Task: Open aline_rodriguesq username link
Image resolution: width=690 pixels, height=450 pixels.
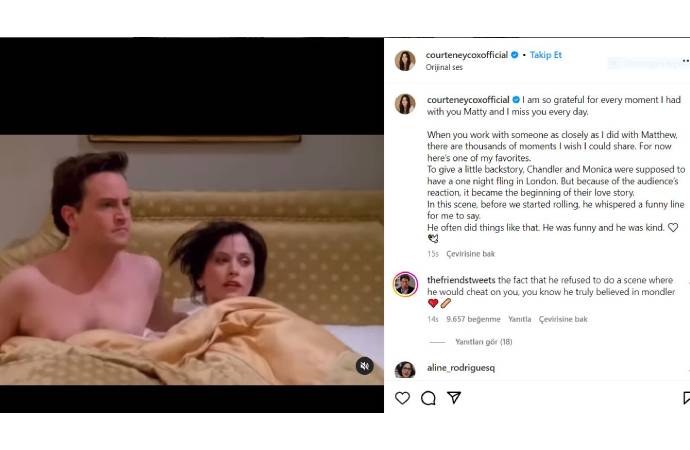Action: (461, 368)
